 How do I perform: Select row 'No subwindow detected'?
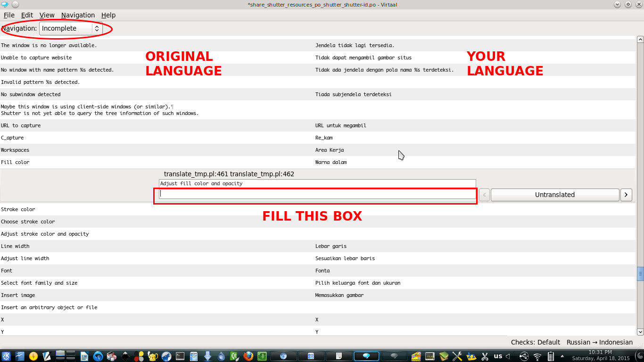(318, 94)
